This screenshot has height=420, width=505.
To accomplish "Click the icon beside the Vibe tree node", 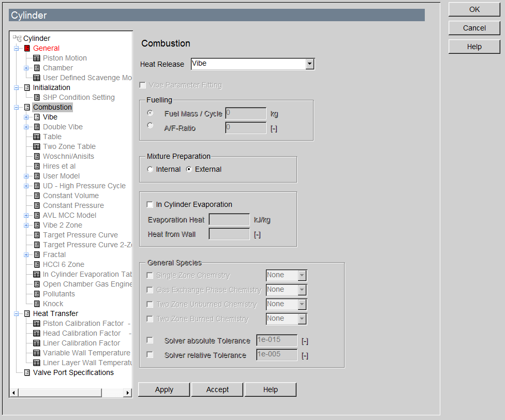I will [x=37, y=117].
